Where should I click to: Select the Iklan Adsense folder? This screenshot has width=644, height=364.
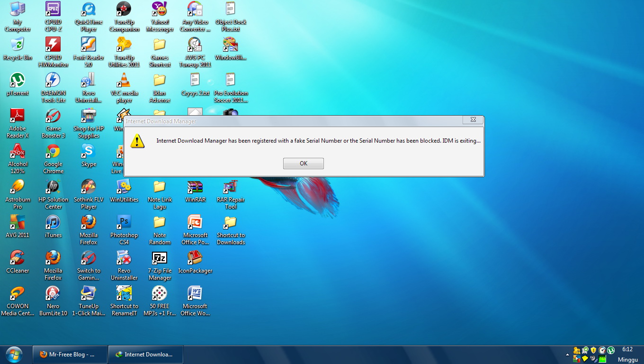160,88
